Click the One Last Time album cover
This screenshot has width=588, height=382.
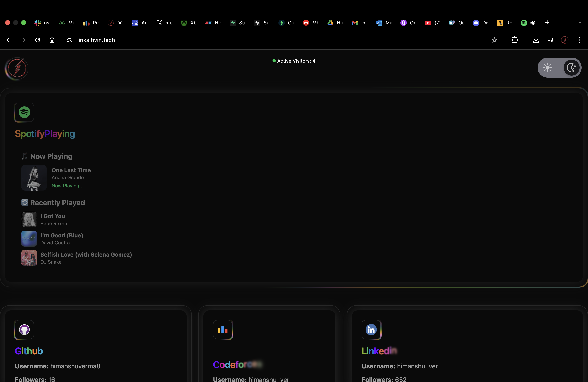pyautogui.click(x=34, y=178)
